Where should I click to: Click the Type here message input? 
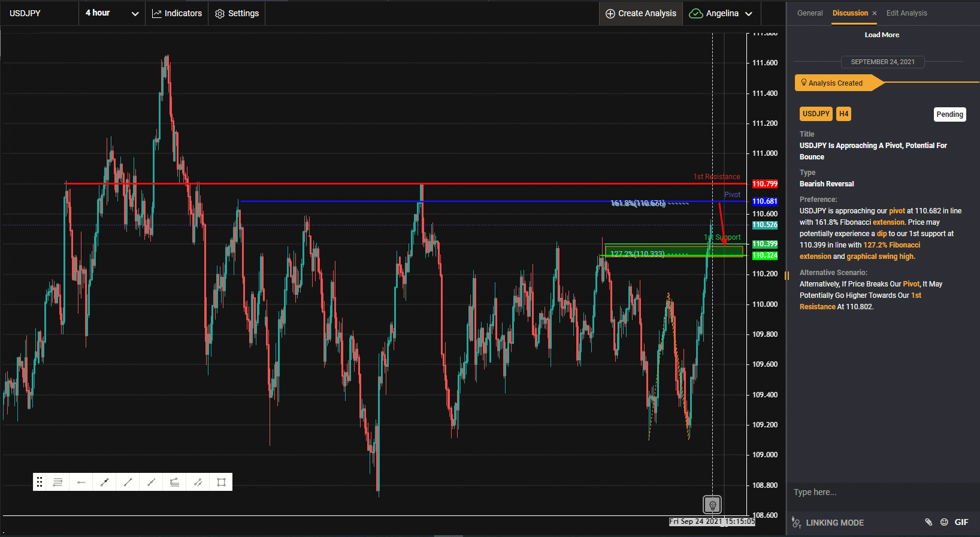[883, 492]
